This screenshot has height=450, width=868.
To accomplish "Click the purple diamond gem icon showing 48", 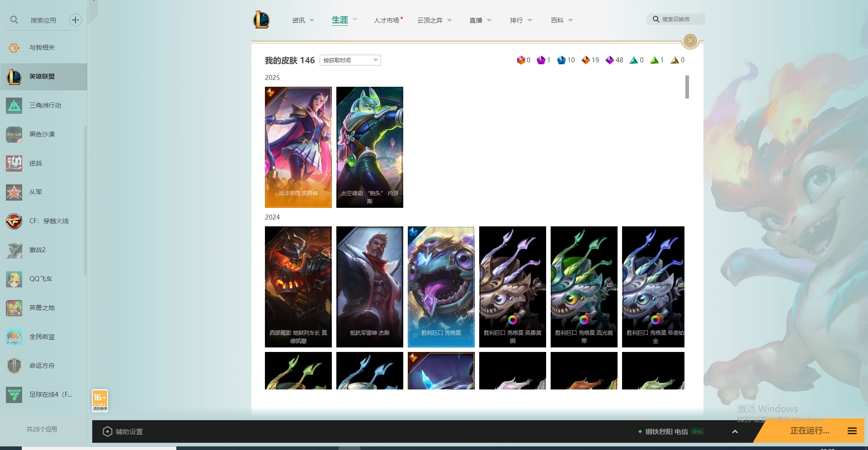I will (610, 60).
